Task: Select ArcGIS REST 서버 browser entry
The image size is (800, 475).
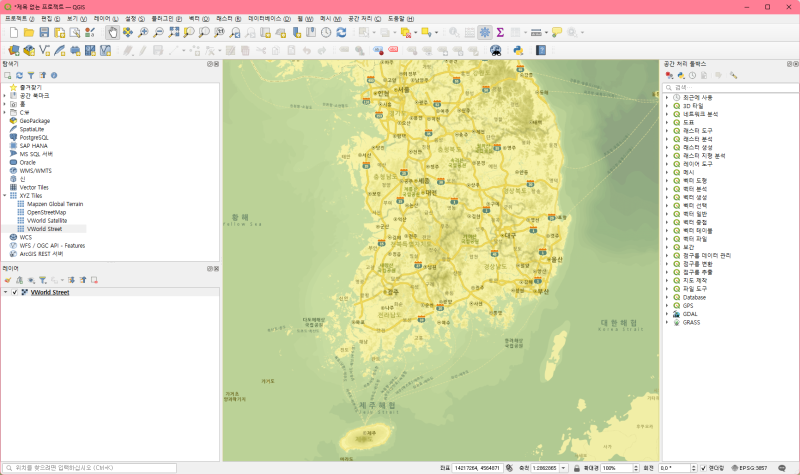Action: [41, 254]
